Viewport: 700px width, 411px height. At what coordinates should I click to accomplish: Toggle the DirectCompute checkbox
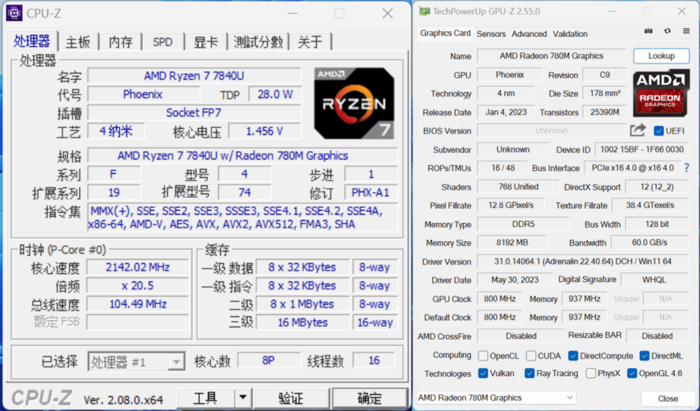[x=573, y=356]
